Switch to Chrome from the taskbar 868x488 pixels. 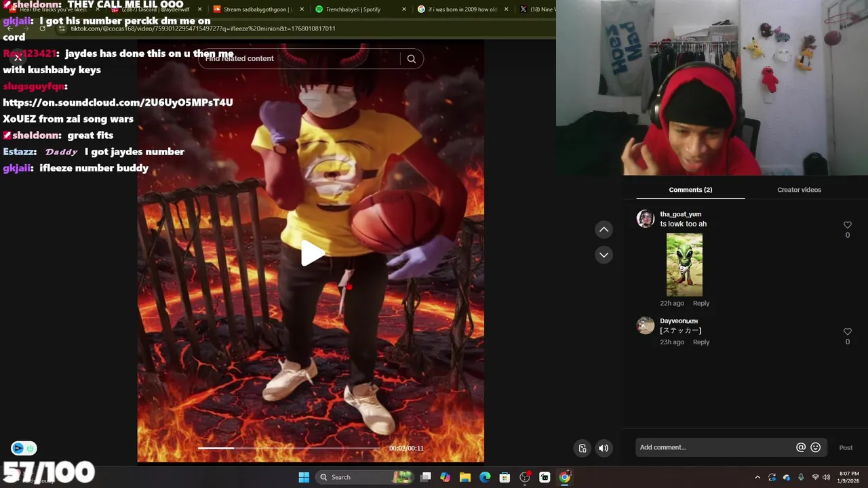point(564,477)
